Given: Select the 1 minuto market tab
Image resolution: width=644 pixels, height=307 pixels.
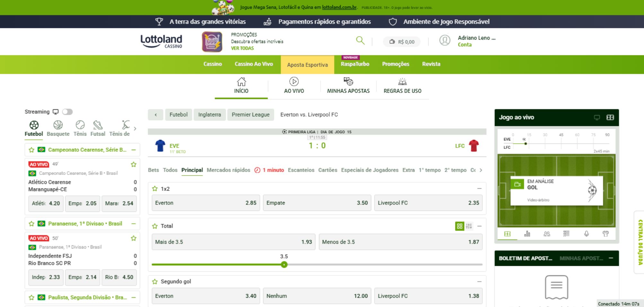Looking at the screenshot, I should pyautogui.click(x=269, y=170).
